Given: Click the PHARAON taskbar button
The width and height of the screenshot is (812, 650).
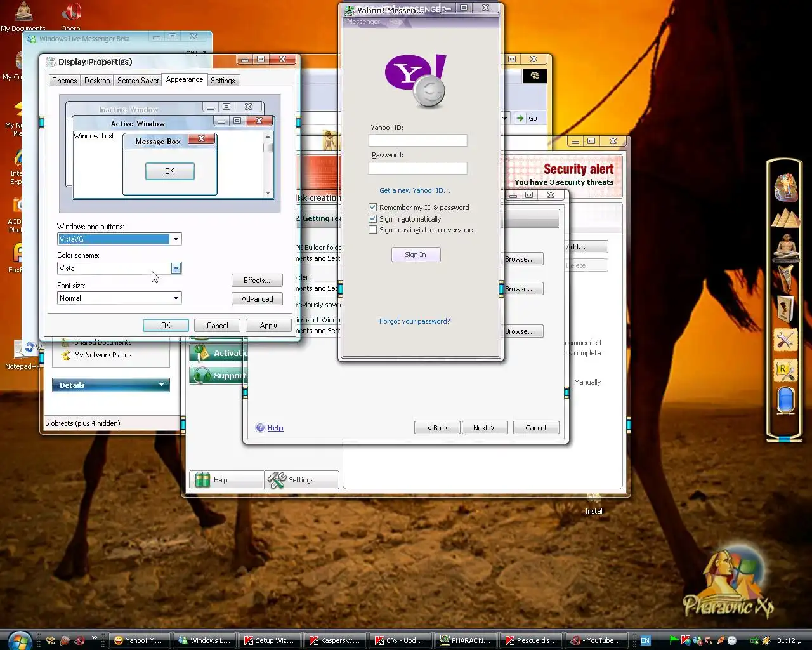Looking at the screenshot, I should click(465, 640).
